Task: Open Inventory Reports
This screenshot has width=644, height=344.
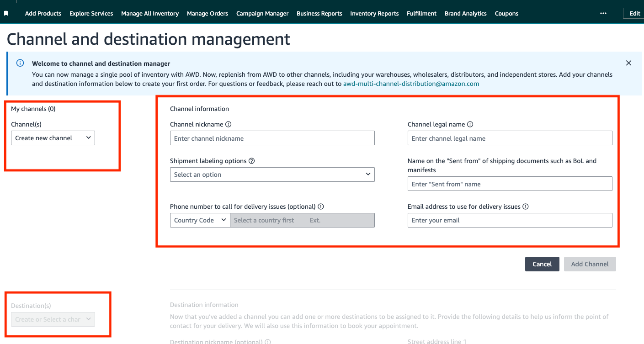Action: point(374,14)
